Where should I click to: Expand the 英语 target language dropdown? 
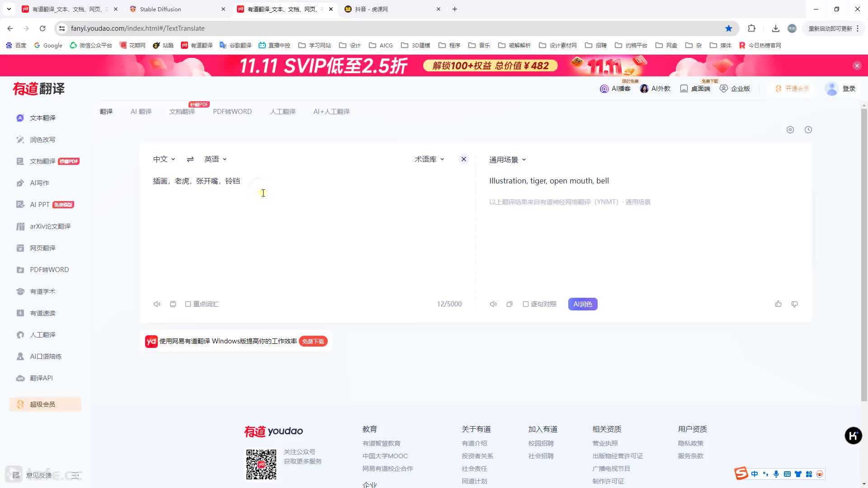216,159
